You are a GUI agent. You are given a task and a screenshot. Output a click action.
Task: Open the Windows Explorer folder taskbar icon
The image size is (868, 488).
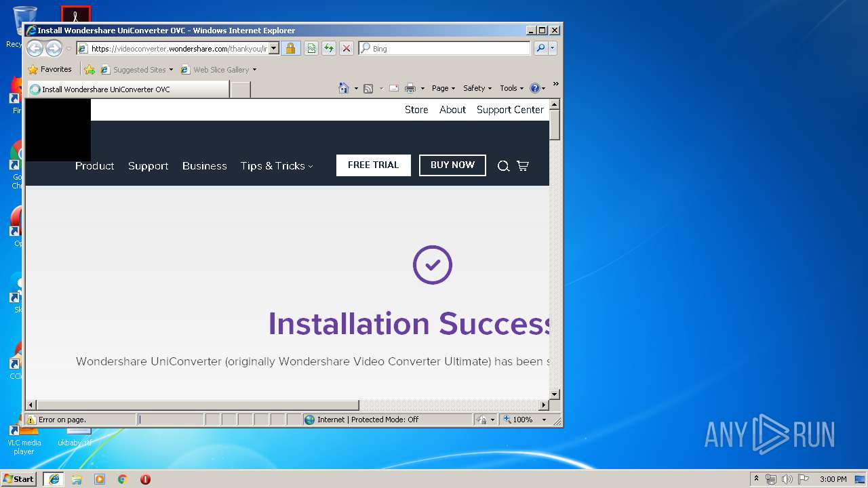77,479
